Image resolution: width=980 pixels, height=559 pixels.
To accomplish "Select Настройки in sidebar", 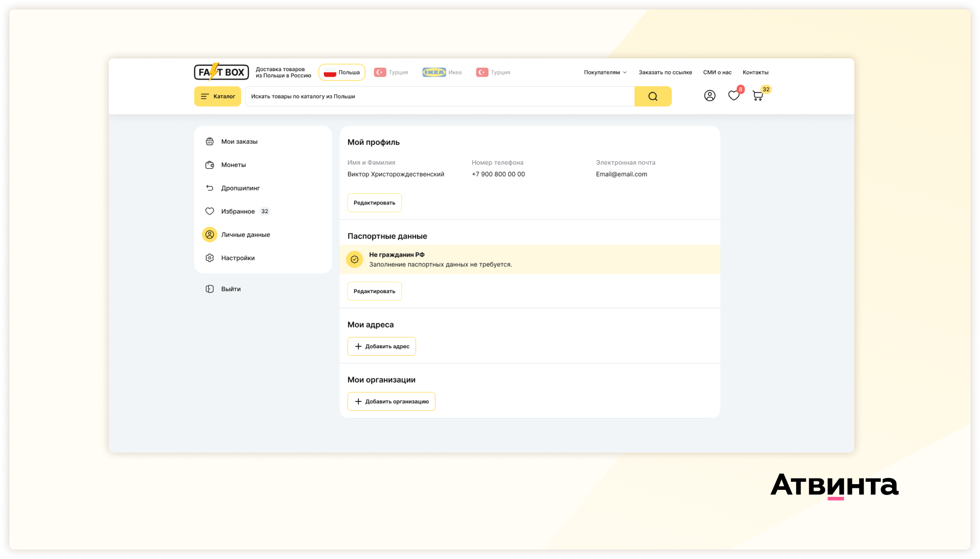I will 238,258.
